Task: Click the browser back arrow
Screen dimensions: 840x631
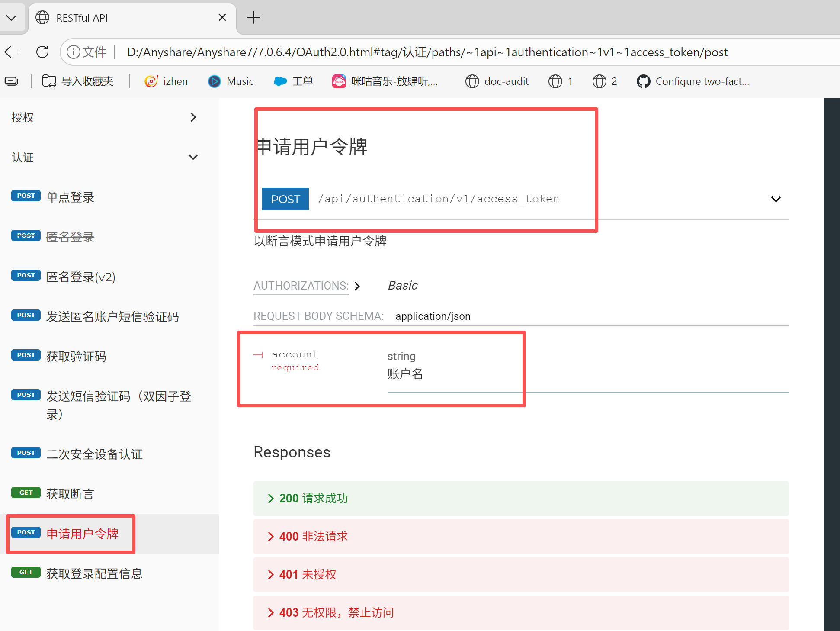Action: pyautogui.click(x=12, y=52)
